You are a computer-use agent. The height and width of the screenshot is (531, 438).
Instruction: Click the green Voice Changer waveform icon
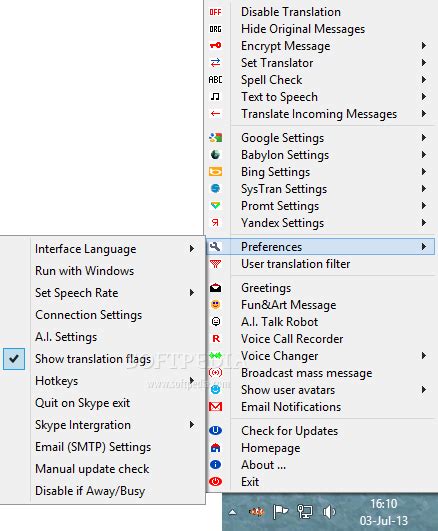tap(215, 355)
